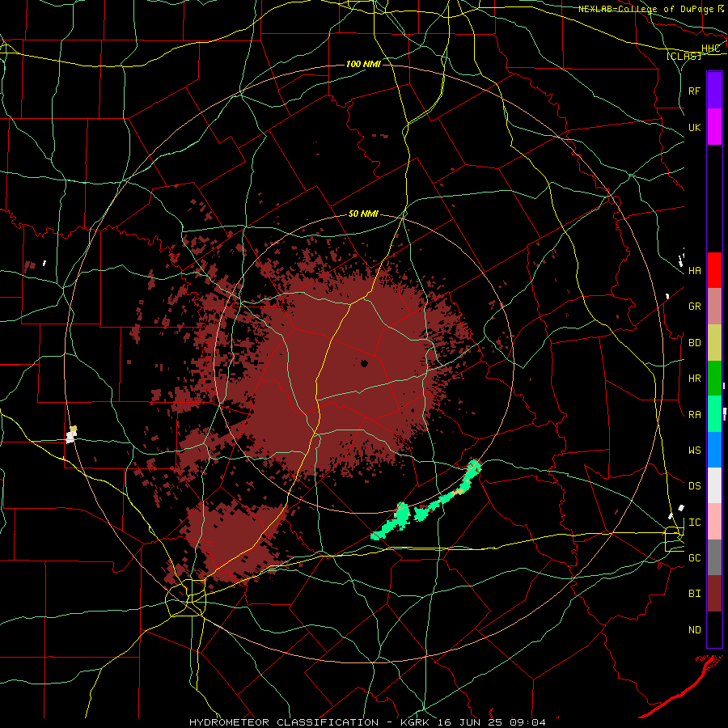Click the HR legend label

click(x=694, y=379)
